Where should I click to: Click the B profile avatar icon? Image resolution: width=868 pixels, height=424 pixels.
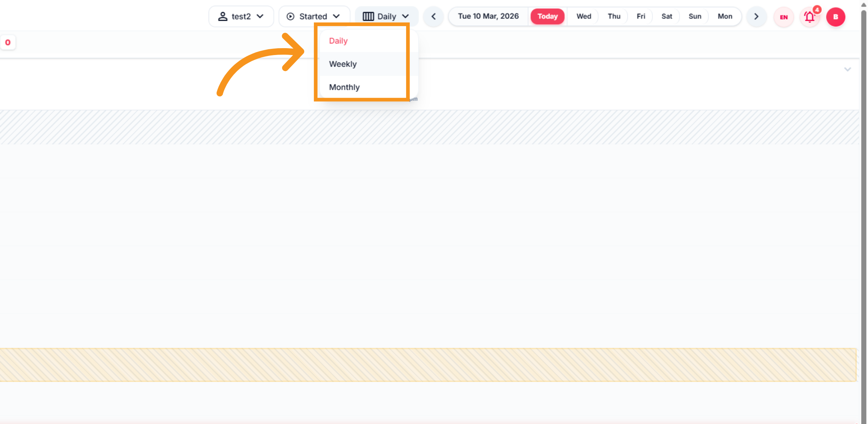pyautogui.click(x=835, y=17)
